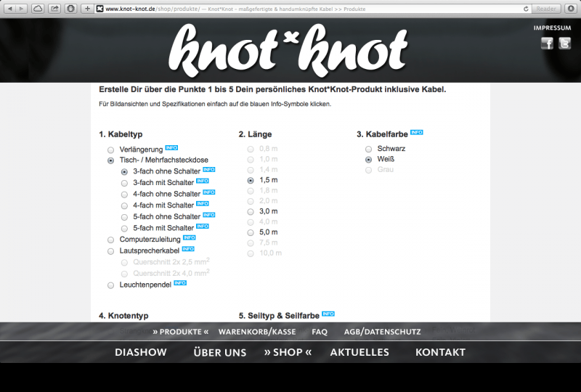Open INFO badge for 5-fach mit Schalter
581x392 pixels.
pos(203,226)
